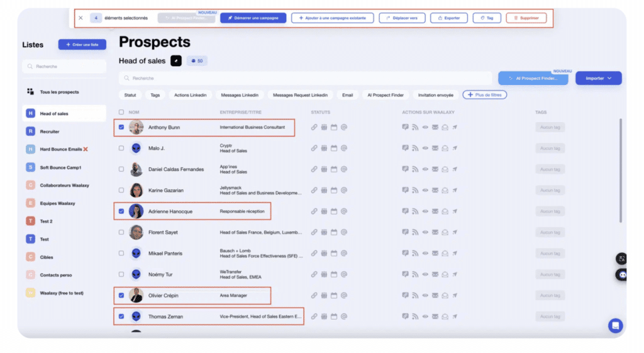Click the follow feed icon in Noémy Tur's row
644x353 pixels.
415,274
